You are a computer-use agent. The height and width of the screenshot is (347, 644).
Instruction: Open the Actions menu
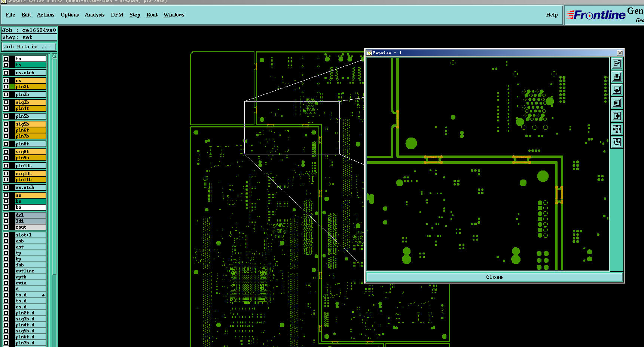tap(46, 15)
